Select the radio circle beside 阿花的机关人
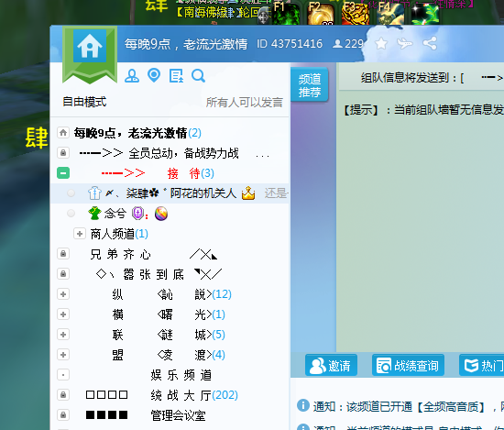504x430 pixels. tap(71, 193)
